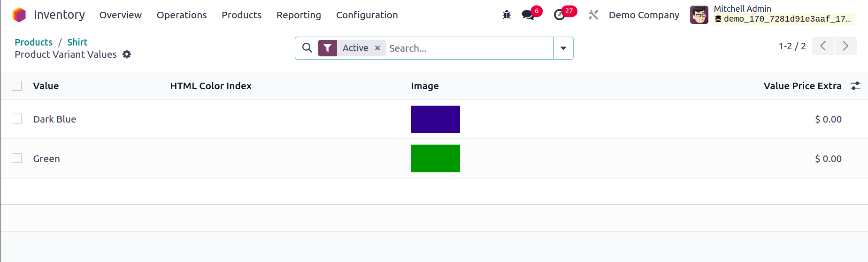This screenshot has height=262, width=868.
Task: Open the activities clock icon
Action: click(x=559, y=15)
